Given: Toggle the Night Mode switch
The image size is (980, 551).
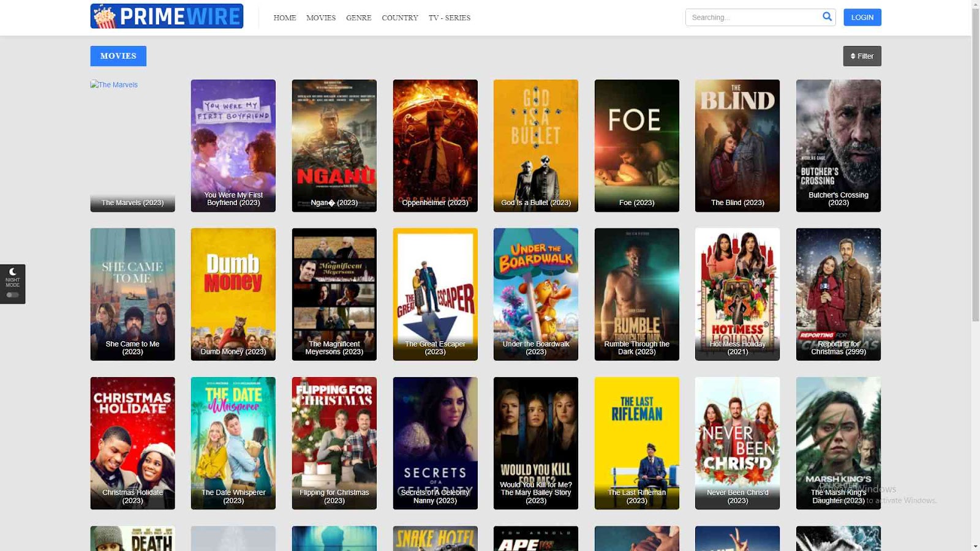Looking at the screenshot, I should tap(12, 295).
